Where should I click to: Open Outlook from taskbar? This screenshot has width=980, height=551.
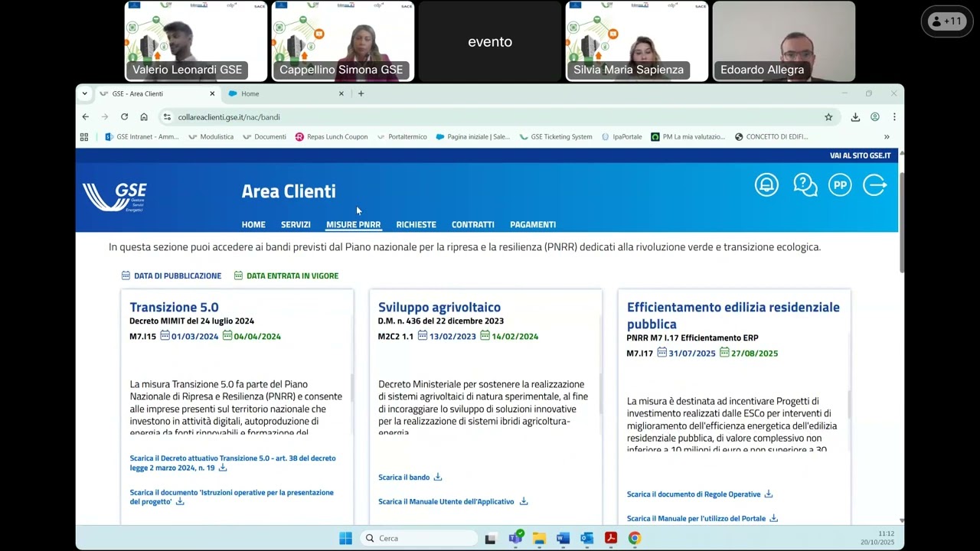click(586, 538)
